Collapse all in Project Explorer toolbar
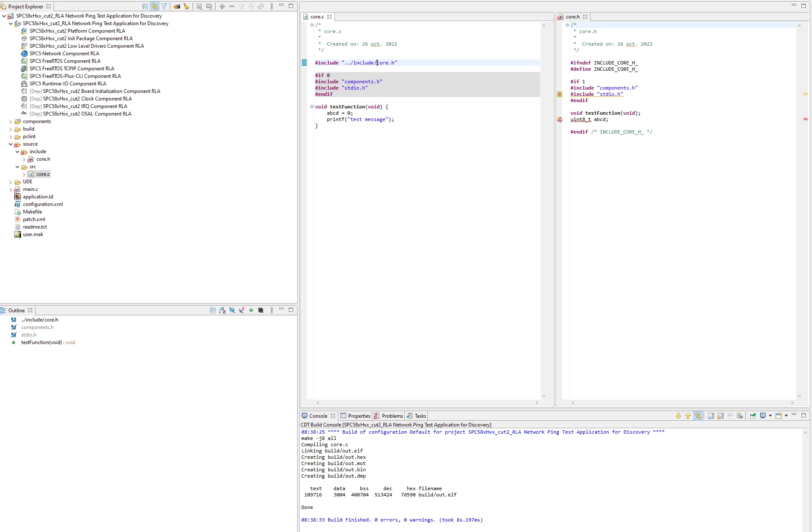The image size is (812, 532). (145, 6)
